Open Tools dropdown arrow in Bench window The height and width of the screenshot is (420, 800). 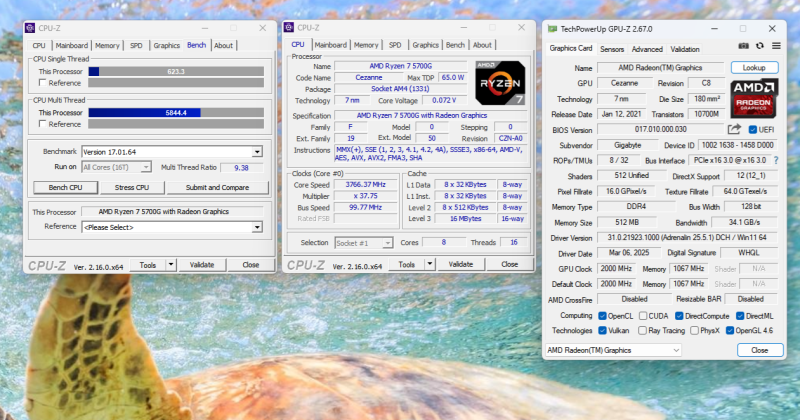click(x=171, y=265)
